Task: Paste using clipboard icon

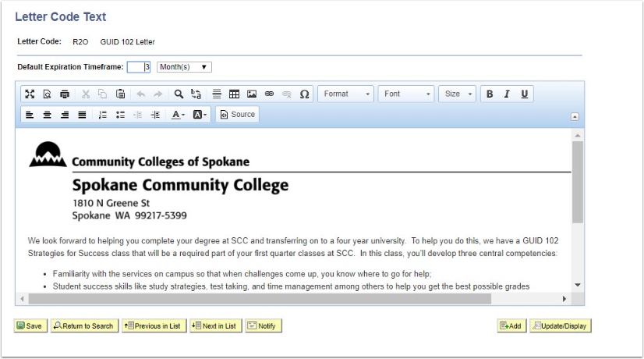Action: [x=120, y=94]
